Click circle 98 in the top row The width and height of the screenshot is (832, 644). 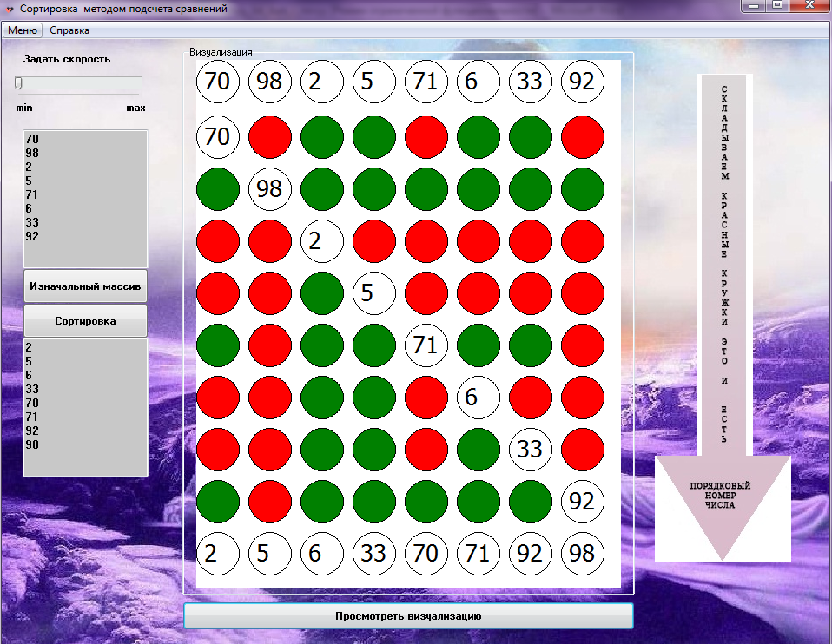click(269, 82)
